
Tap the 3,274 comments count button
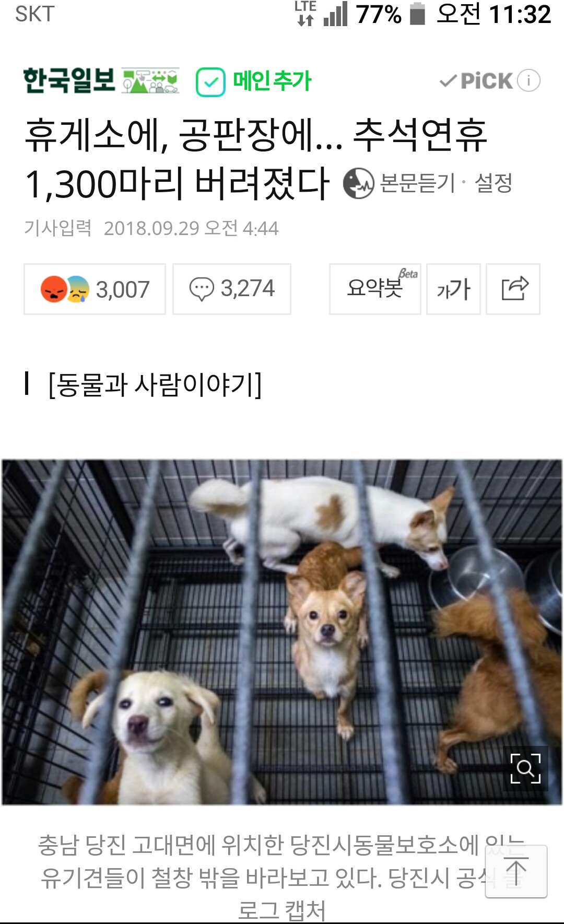tap(232, 289)
